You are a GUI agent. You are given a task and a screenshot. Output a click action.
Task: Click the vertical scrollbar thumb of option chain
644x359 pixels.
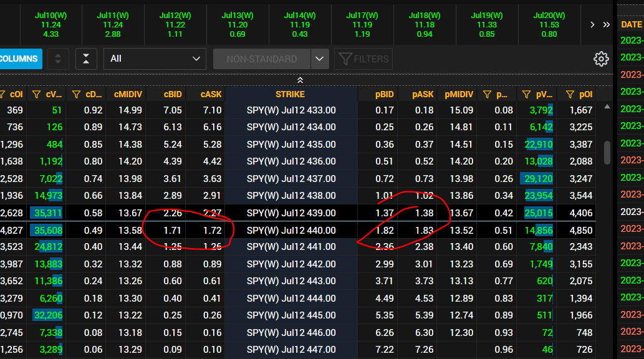tap(607, 153)
